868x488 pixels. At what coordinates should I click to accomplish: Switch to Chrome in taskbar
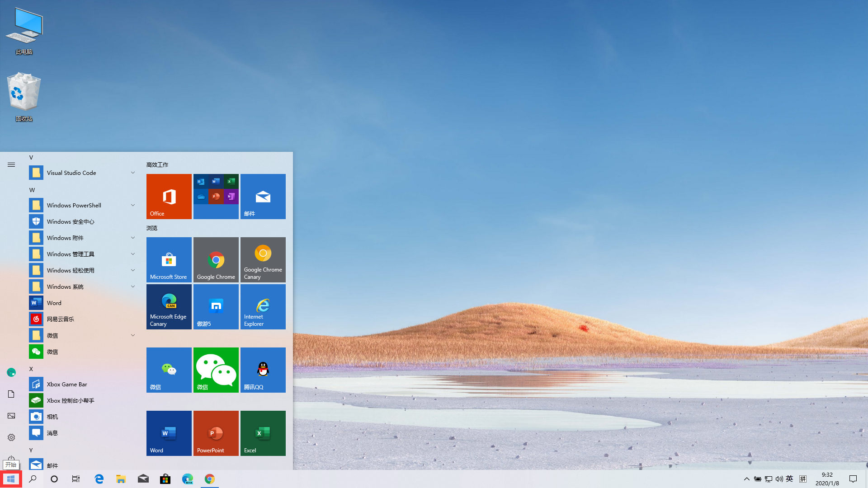(210, 479)
